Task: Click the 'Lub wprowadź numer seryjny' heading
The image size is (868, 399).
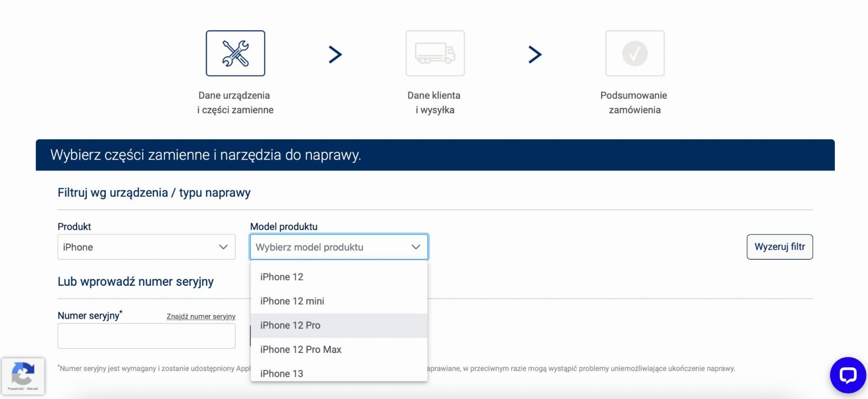Action: (136, 282)
